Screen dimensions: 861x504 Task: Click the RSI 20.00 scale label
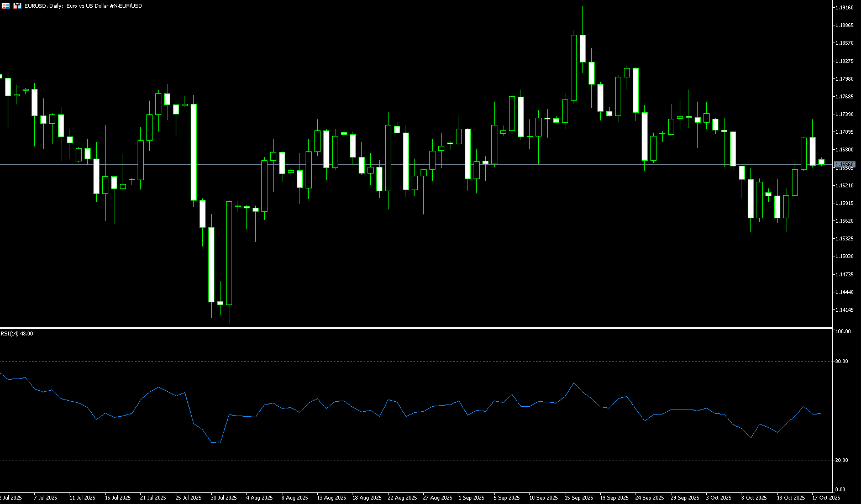[842, 460]
